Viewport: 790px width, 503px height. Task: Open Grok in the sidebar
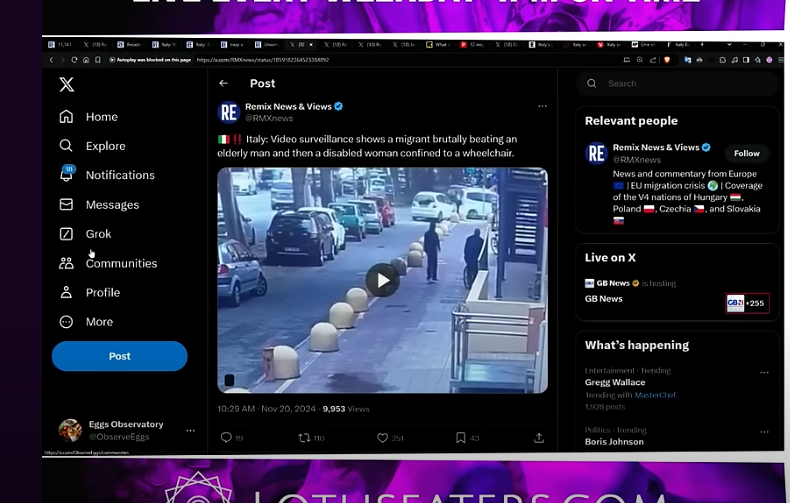[85, 234]
